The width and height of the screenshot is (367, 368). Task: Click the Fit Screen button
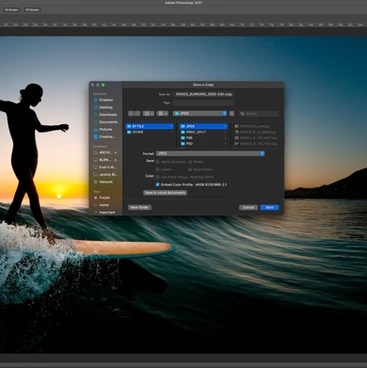tap(11, 10)
